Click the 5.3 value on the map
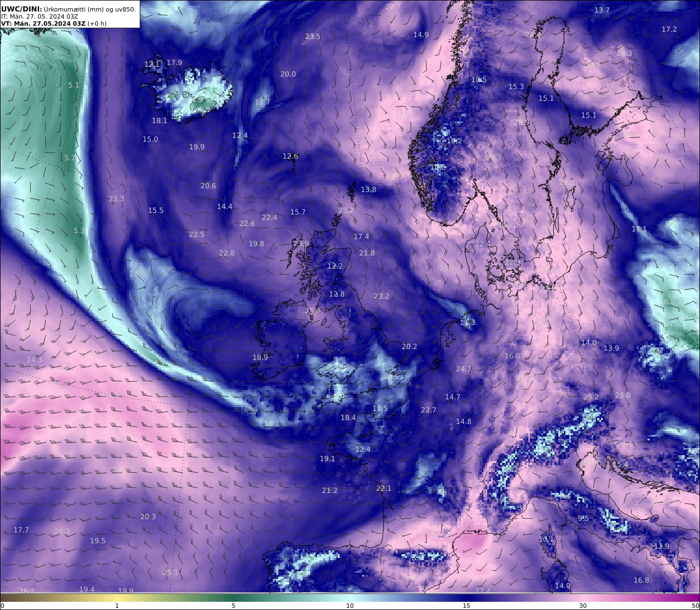The image size is (700, 610). tap(79, 230)
